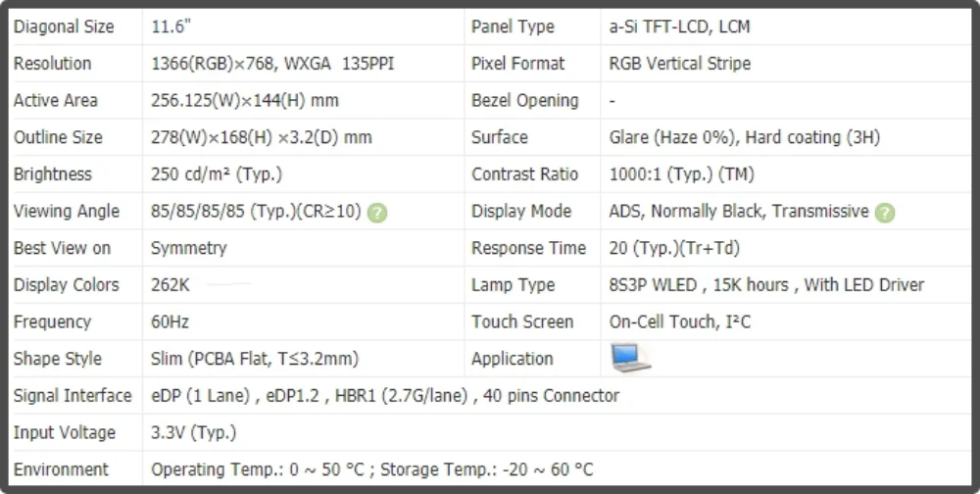980x494 pixels.
Task: Click the On-Cell Touch value
Action: [x=679, y=321]
